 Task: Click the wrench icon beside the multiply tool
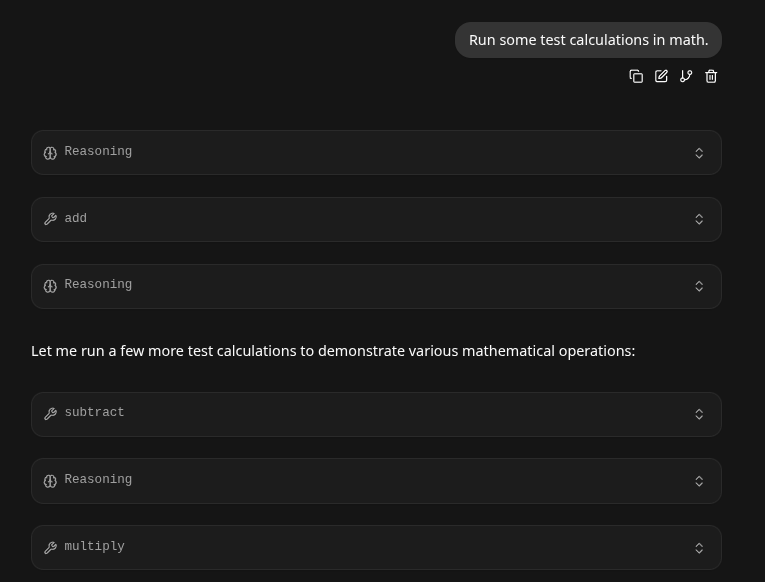[x=50, y=548]
